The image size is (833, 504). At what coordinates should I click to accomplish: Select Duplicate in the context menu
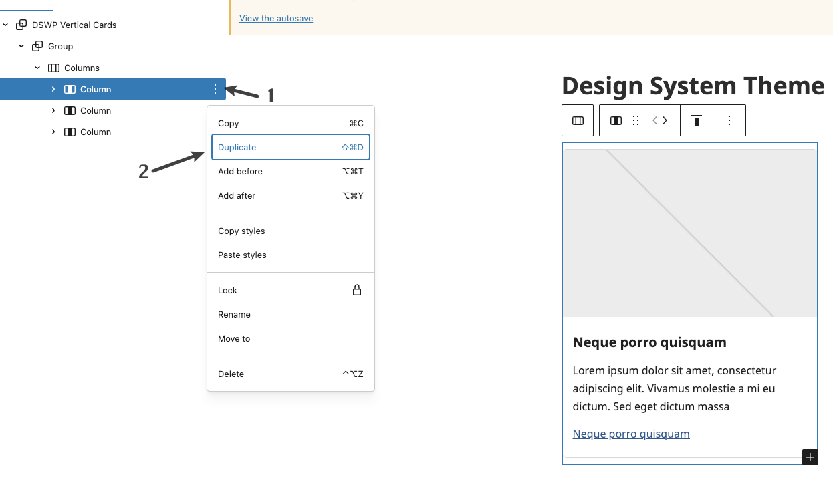coord(291,147)
